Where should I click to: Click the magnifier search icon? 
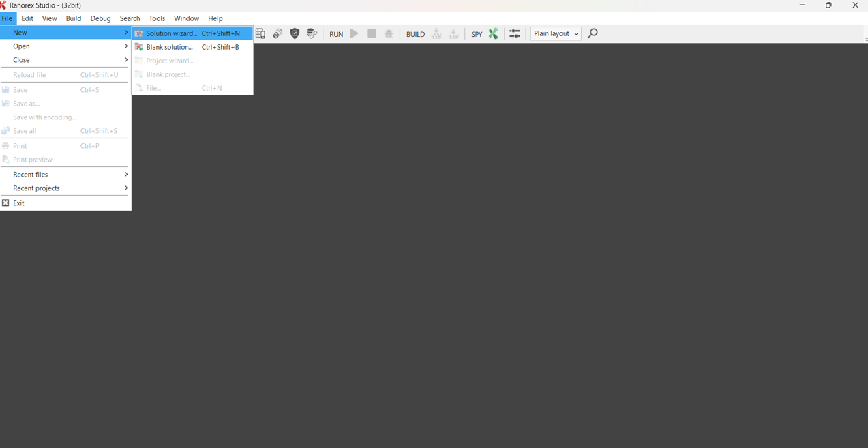pyautogui.click(x=593, y=33)
